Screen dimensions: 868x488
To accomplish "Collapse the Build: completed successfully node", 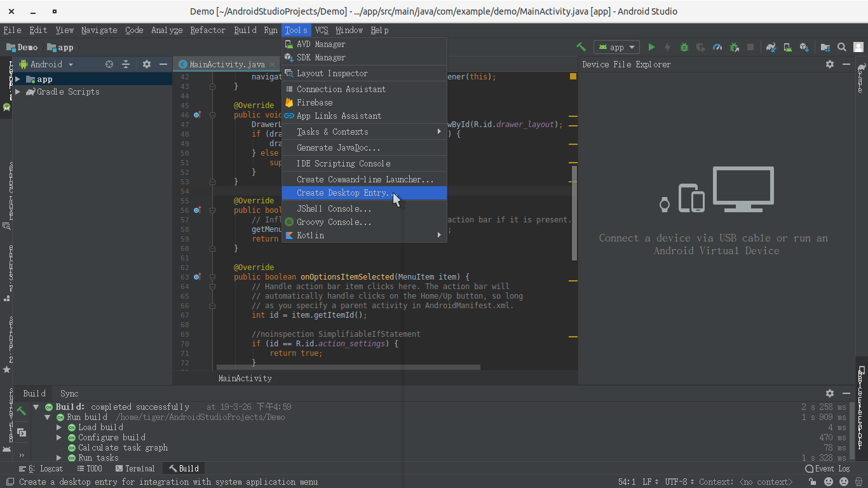I will pyautogui.click(x=36, y=407).
